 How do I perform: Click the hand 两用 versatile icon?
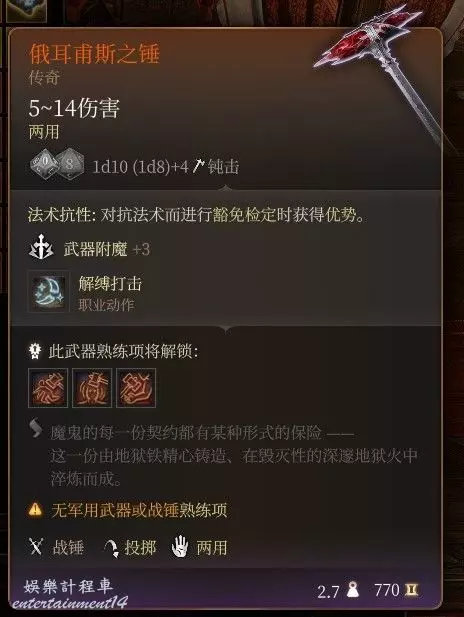(x=180, y=546)
